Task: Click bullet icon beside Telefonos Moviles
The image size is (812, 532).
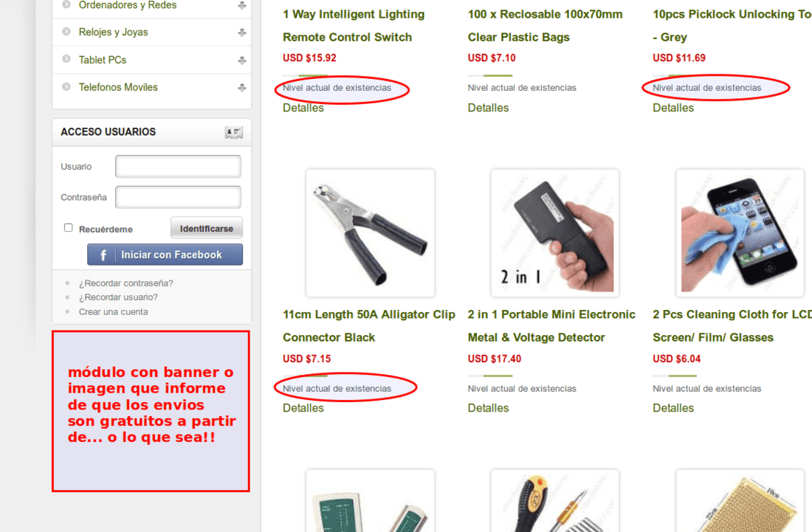Action: (x=66, y=87)
